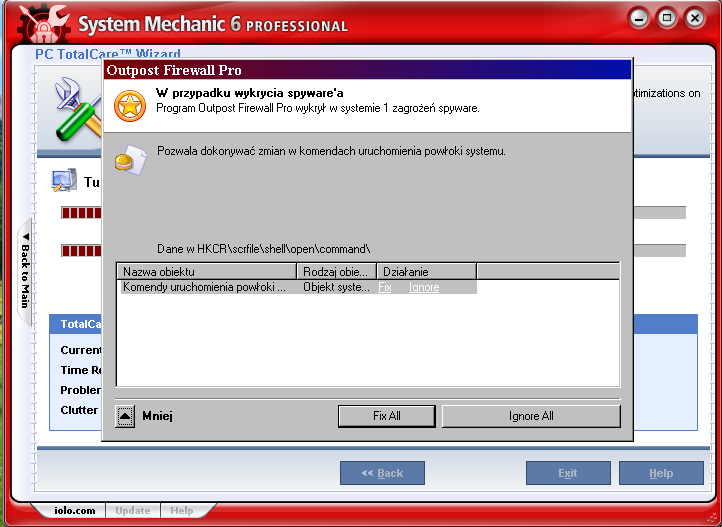722x527 pixels.
Task: Collapse details with the Mniej arrow button
Action: click(x=125, y=417)
